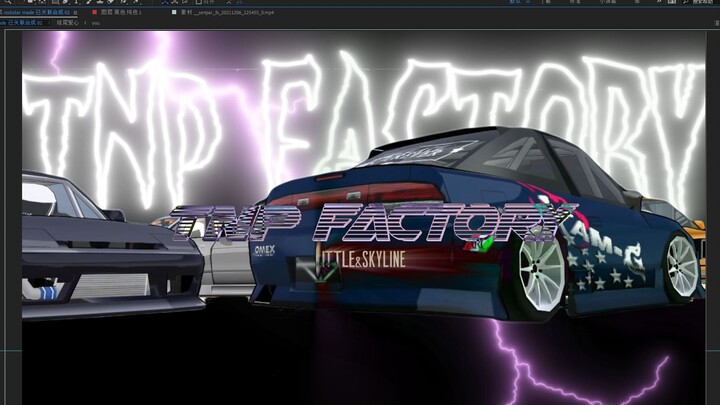Select the made 已关联合成 02 breadcrumb
Image resolution: width=720 pixels, height=405 pixels.
coord(22,22)
